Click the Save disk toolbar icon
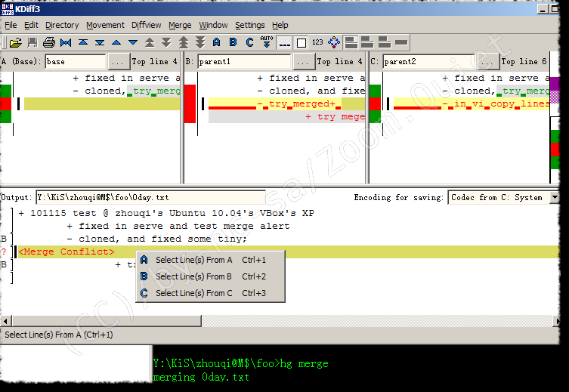Image resolution: width=569 pixels, height=392 pixels. [x=32, y=42]
